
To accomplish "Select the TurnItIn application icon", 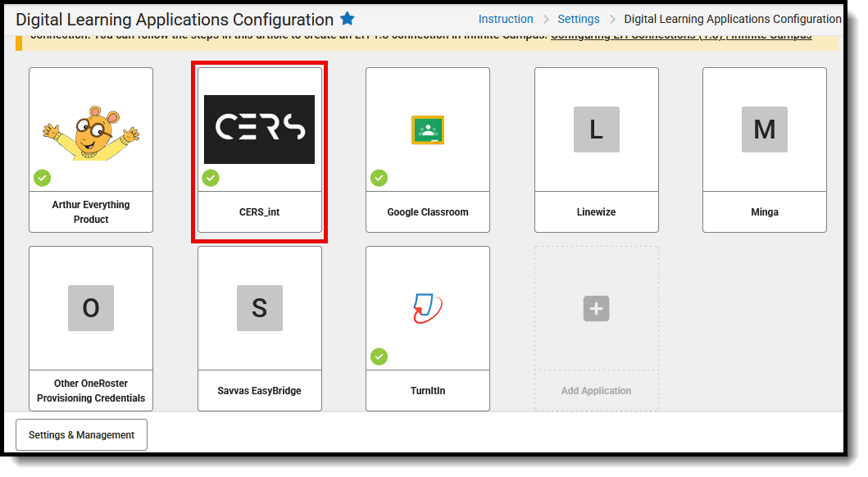I will point(427,308).
